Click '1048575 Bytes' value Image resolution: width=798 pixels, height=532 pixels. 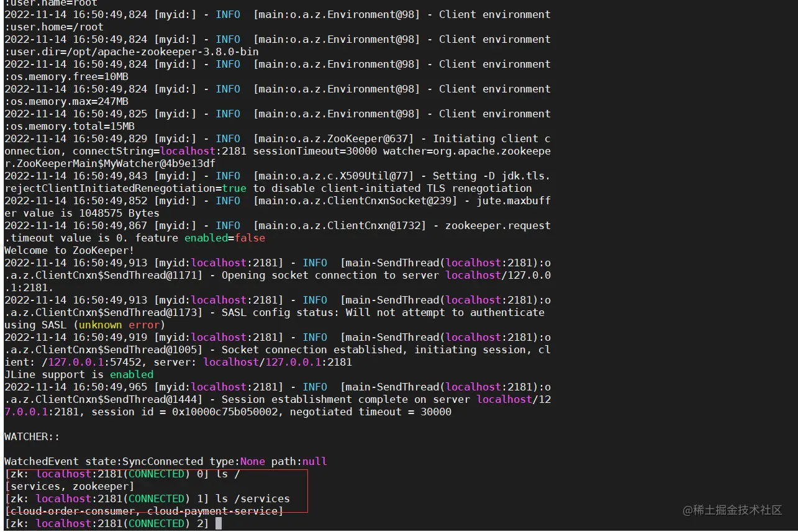[119, 213]
